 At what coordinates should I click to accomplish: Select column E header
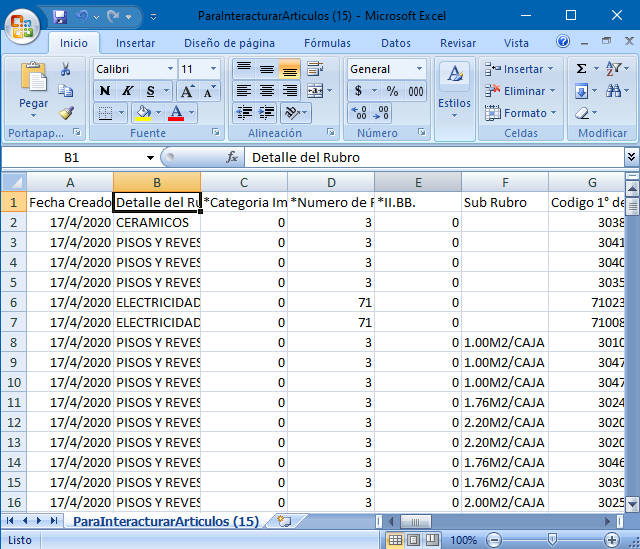[418, 182]
